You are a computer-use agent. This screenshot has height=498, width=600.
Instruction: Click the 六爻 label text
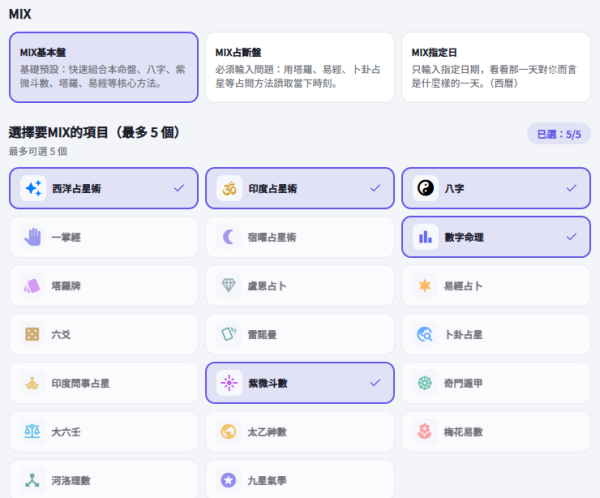(x=61, y=335)
